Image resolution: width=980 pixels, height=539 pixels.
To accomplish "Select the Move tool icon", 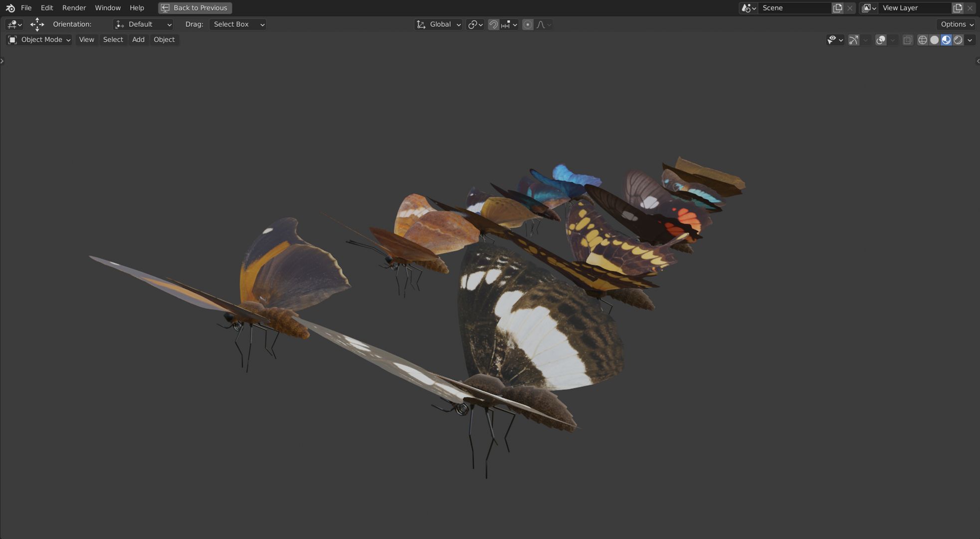I will pos(37,24).
